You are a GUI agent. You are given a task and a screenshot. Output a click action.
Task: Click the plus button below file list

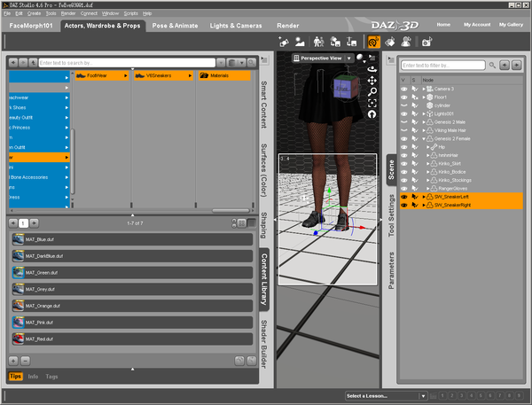pyautogui.click(x=13, y=361)
